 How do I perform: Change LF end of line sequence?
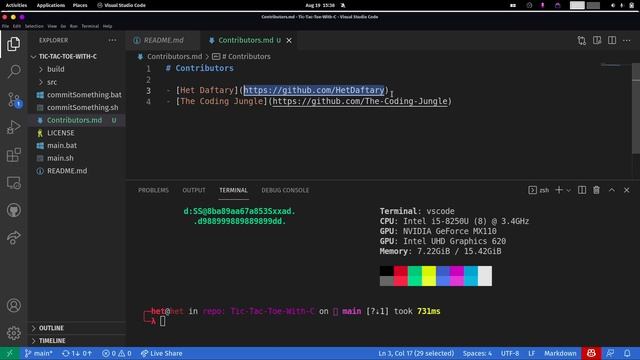[531, 353]
